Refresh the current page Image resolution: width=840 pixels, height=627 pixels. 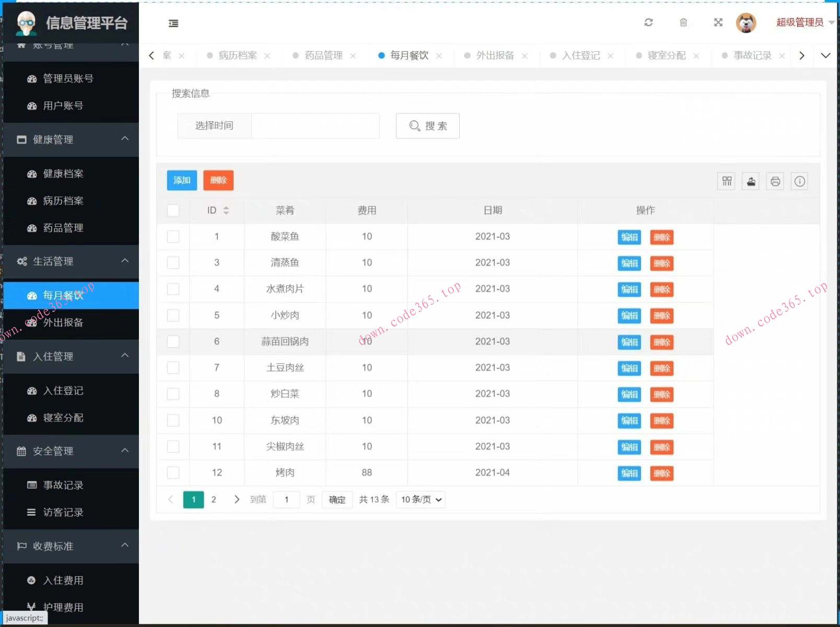coord(648,22)
